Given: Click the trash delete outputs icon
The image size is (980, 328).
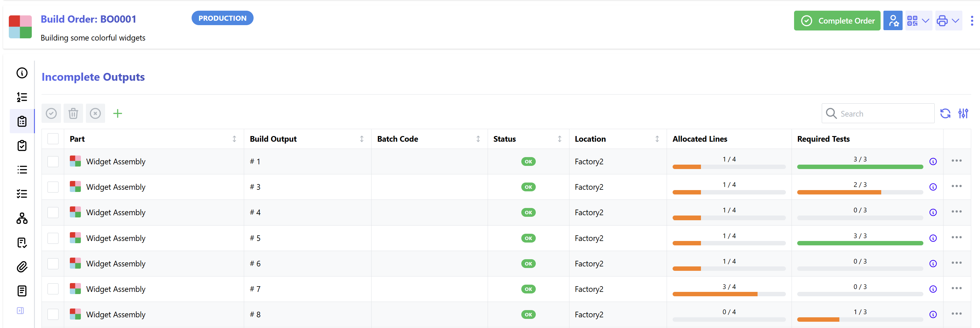Looking at the screenshot, I should pyautogui.click(x=73, y=113).
